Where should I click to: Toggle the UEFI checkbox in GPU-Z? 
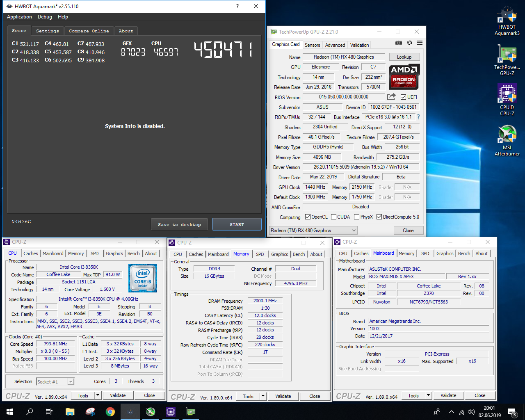coord(404,97)
